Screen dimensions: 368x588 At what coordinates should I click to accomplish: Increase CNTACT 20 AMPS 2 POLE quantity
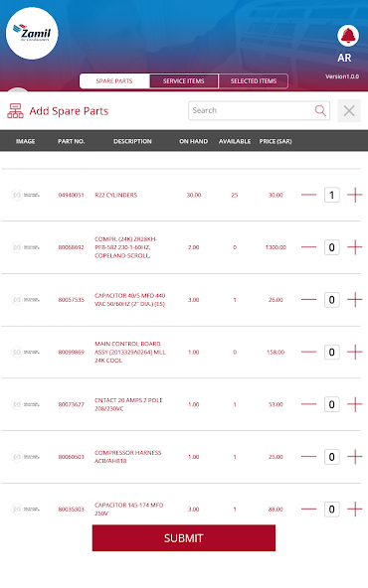(354, 404)
